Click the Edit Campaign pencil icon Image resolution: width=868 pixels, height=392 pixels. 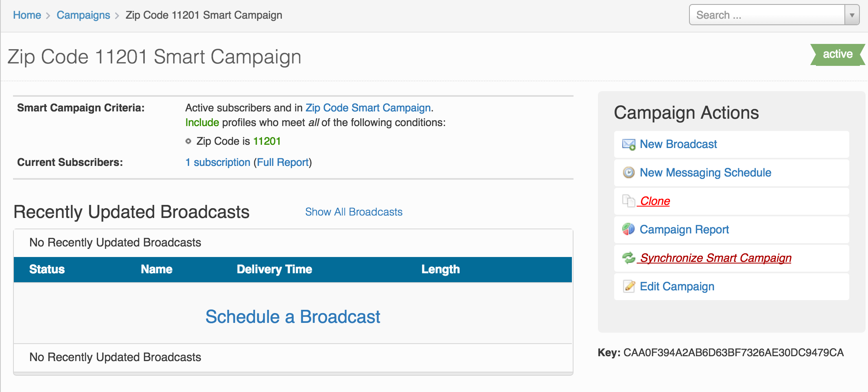pyautogui.click(x=629, y=286)
